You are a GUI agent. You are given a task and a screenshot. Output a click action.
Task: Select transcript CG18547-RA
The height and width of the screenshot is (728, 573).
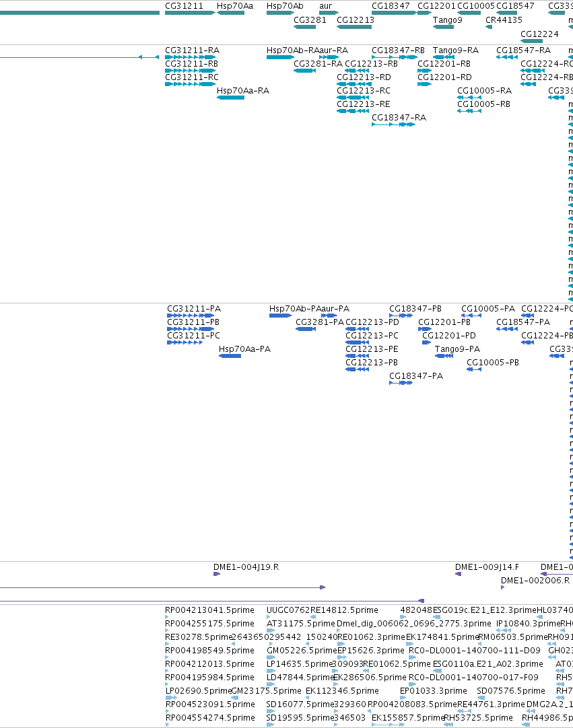[524, 50]
